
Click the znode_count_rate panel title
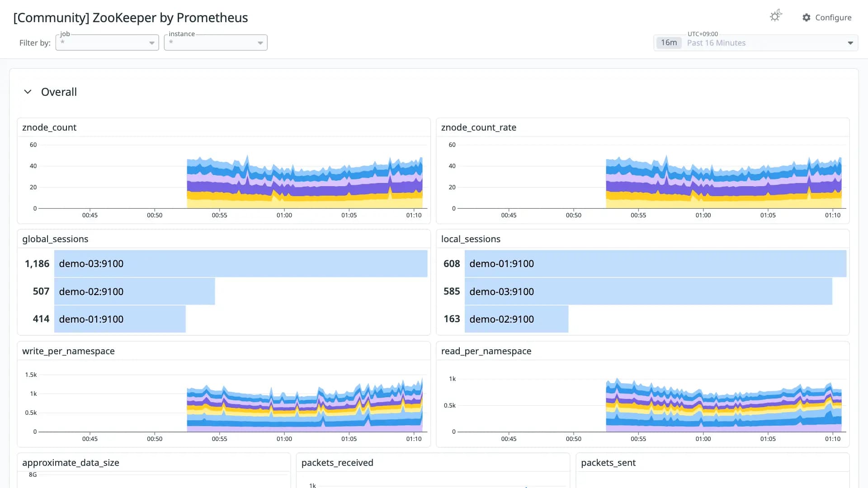[479, 127]
